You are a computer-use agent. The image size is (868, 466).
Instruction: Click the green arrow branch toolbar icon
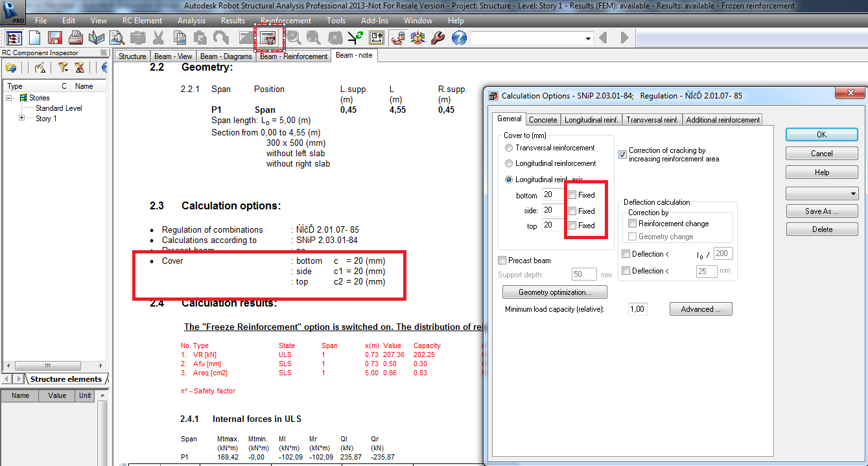355,38
